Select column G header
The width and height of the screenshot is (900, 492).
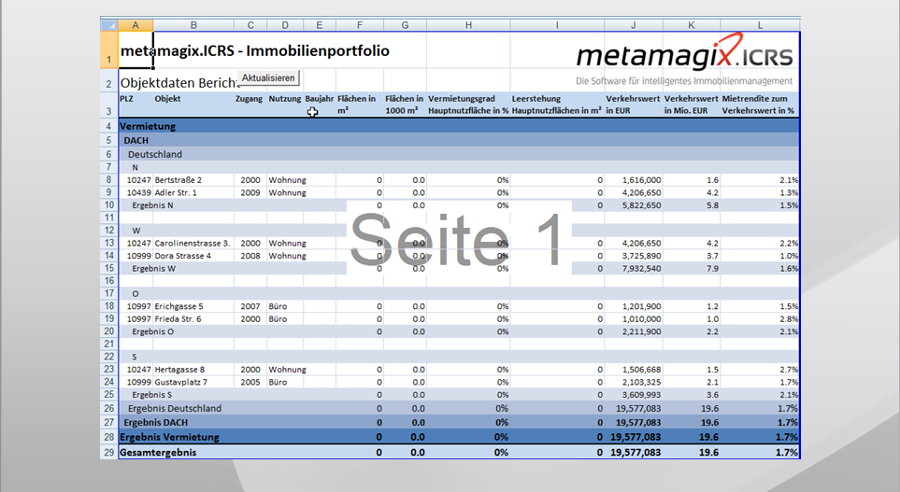coord(405,25)
